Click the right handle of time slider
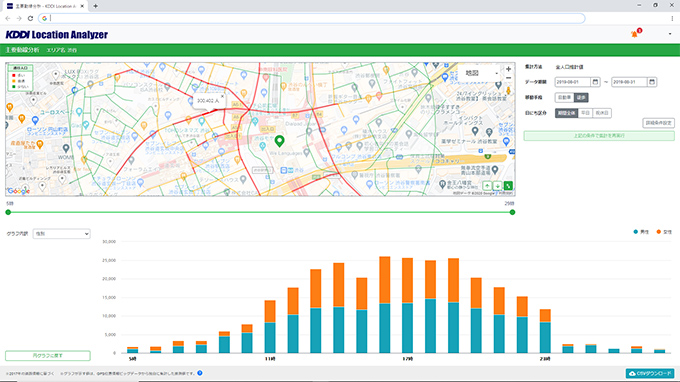 pos(512,212)
